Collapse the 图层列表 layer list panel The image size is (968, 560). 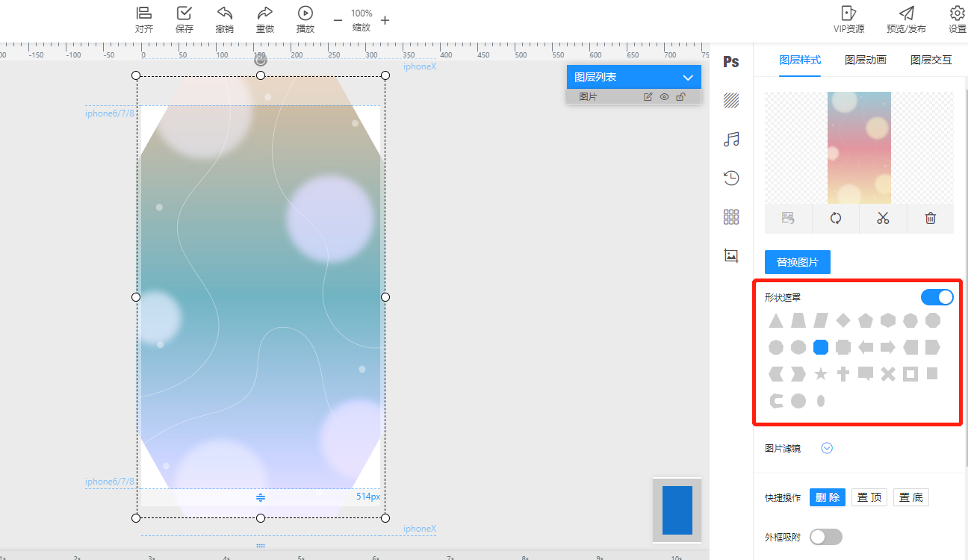tap(688, 78)
